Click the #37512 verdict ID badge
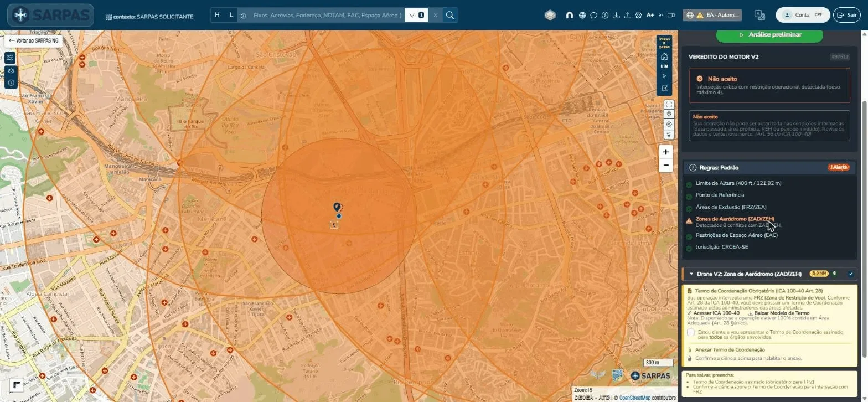The height and width of the screenshot is (402, 868). coord(840,57)
